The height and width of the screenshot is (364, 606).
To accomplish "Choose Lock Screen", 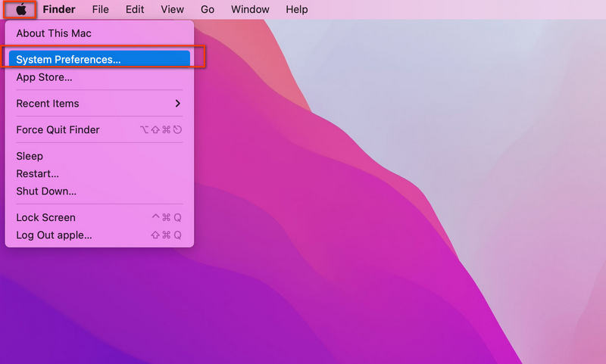I will [x=45, y=217].
